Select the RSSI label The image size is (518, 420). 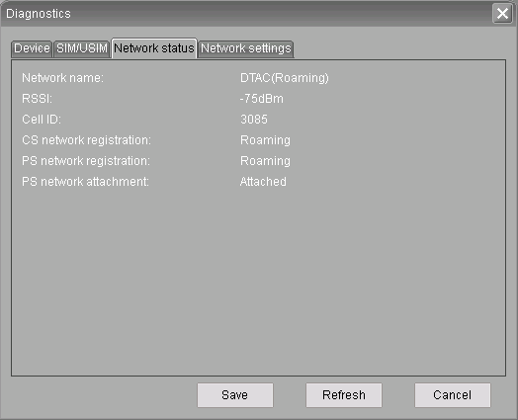click(37, 99)
